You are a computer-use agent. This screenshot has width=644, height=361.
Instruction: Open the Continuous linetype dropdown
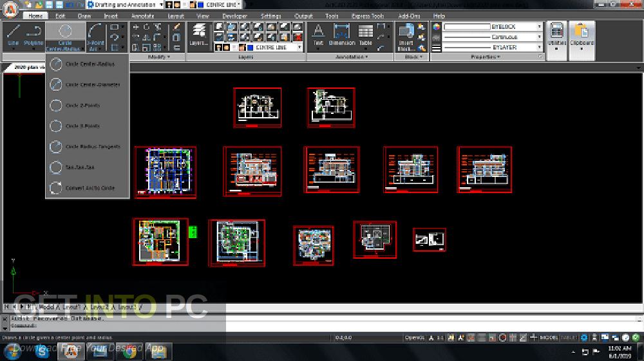coord(539,37)
